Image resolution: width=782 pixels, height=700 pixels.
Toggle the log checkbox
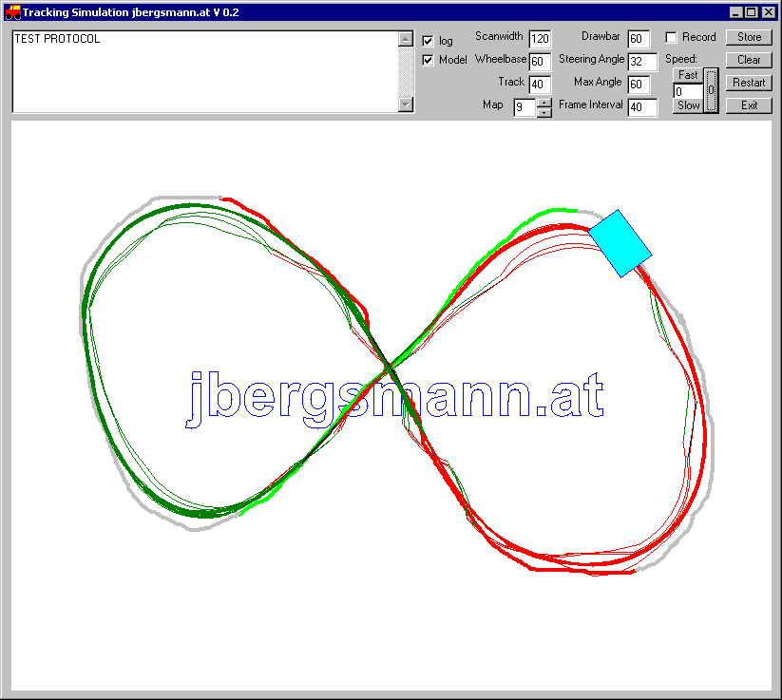[428, 41]
